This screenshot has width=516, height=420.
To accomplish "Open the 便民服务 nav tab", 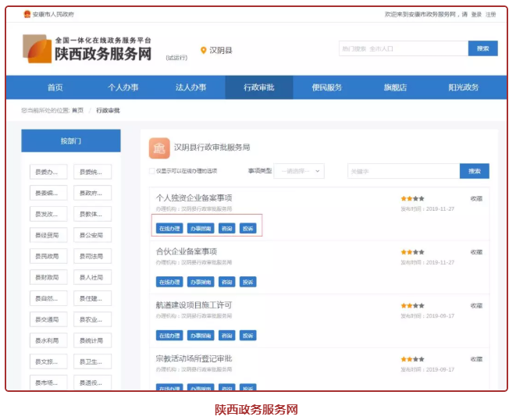I will [x=327, y=87].
